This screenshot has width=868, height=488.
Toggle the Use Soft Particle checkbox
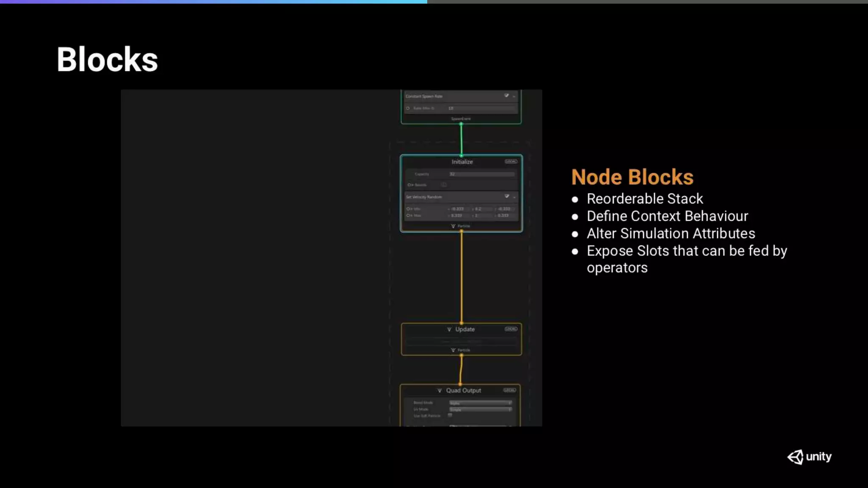450,416
